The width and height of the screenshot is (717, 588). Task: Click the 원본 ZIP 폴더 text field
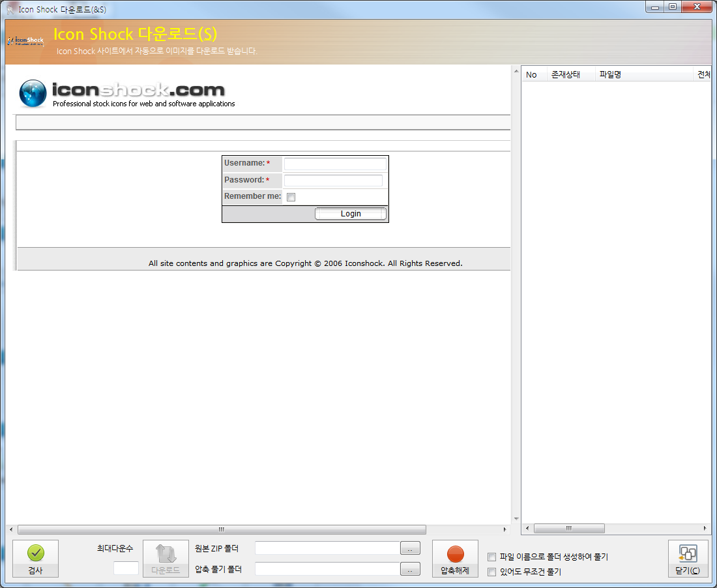327,548
